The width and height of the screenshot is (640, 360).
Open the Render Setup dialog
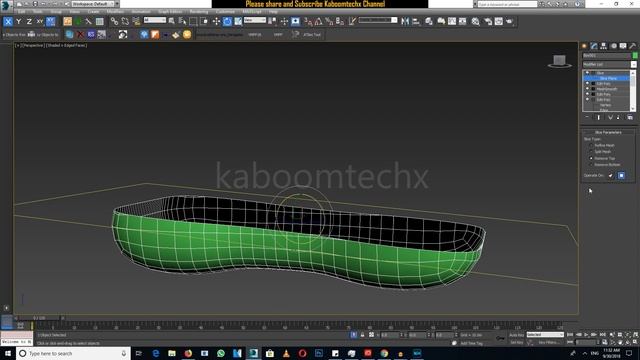(488, 21)
